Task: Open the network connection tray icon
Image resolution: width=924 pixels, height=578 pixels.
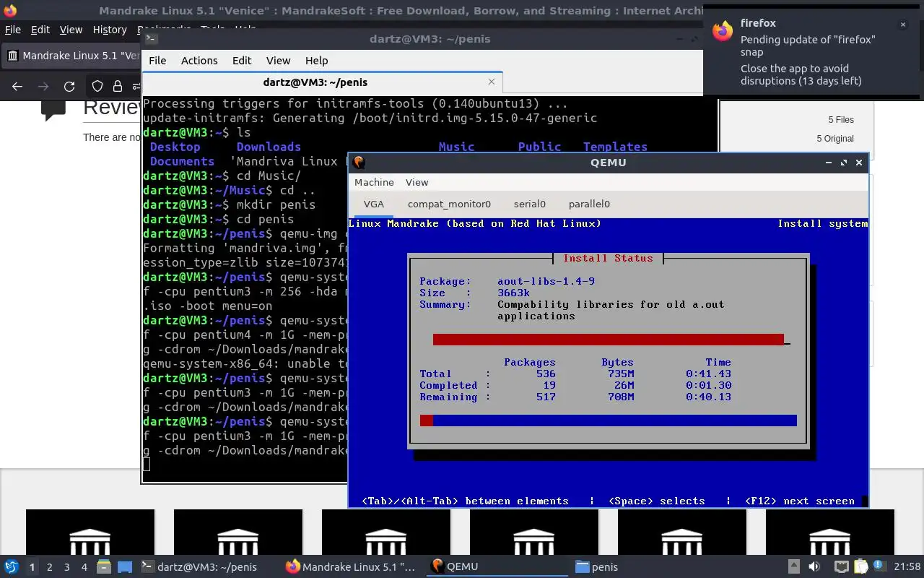Action: point(841,566)
